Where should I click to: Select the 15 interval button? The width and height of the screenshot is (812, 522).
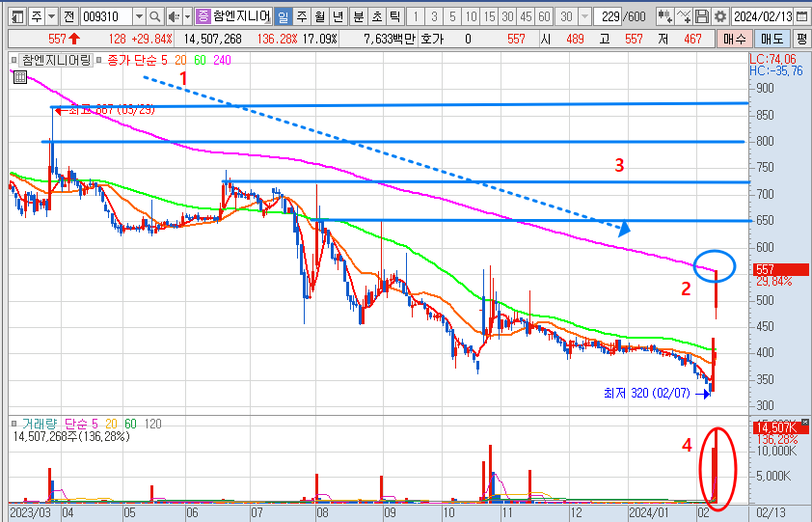[489, 16]
